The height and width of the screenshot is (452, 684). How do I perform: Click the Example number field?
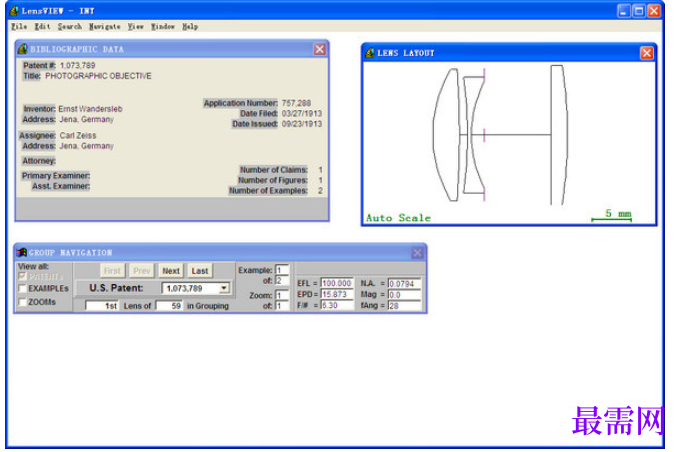pyautogui.click(x=282, y=270)
